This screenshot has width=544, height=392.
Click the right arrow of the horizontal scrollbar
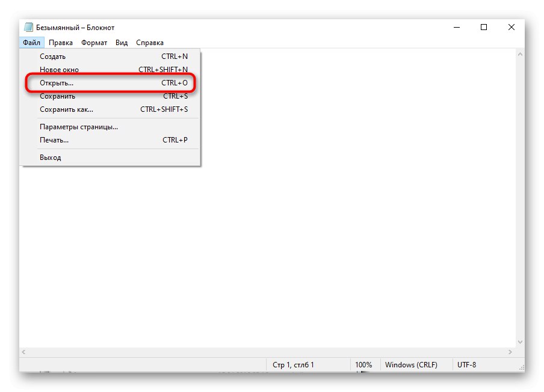[x=509, y=351]
